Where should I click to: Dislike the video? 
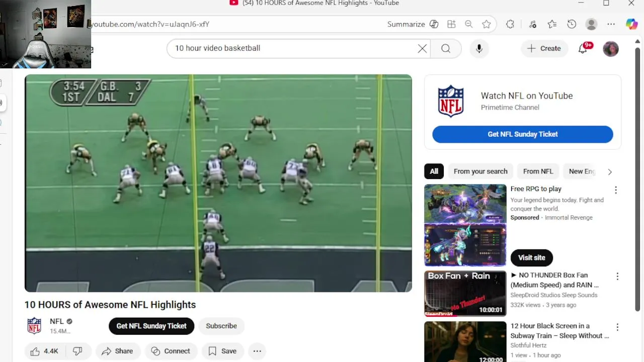[x=78, y=351]
